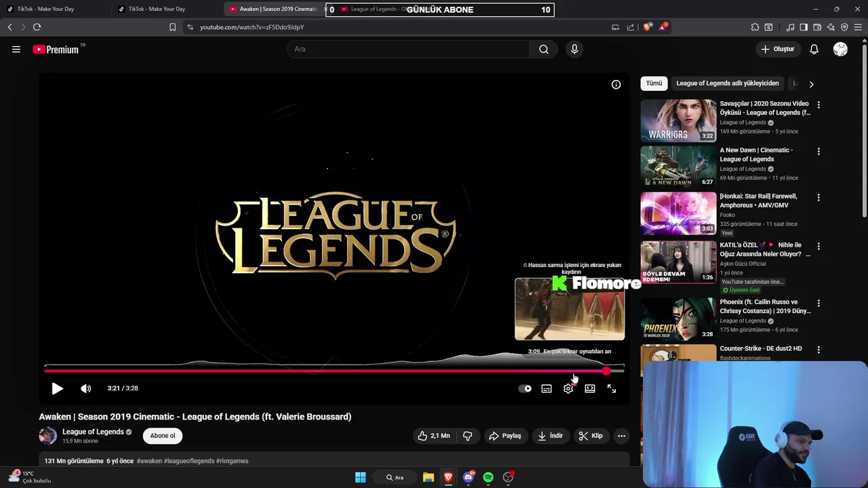Open Discord from the taskbar
Image resolution: width=868 pixels, height=488 pixels.
(x=468, y=477)
